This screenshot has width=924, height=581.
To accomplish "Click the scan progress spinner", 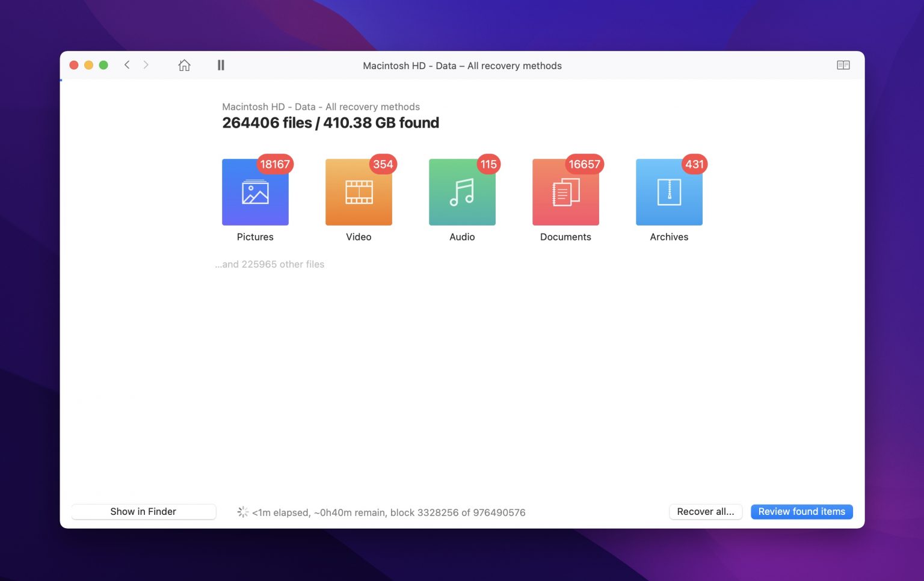I will [242, 512].
